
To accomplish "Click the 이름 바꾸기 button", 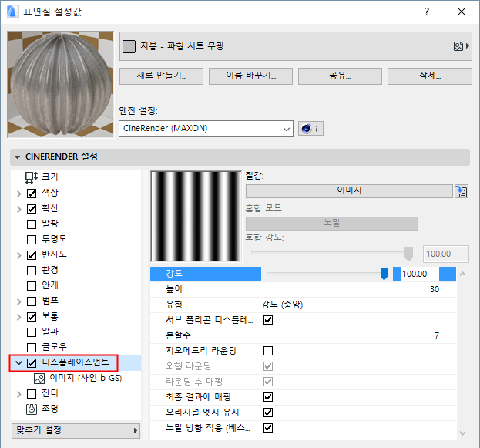I will click(250, 76).
